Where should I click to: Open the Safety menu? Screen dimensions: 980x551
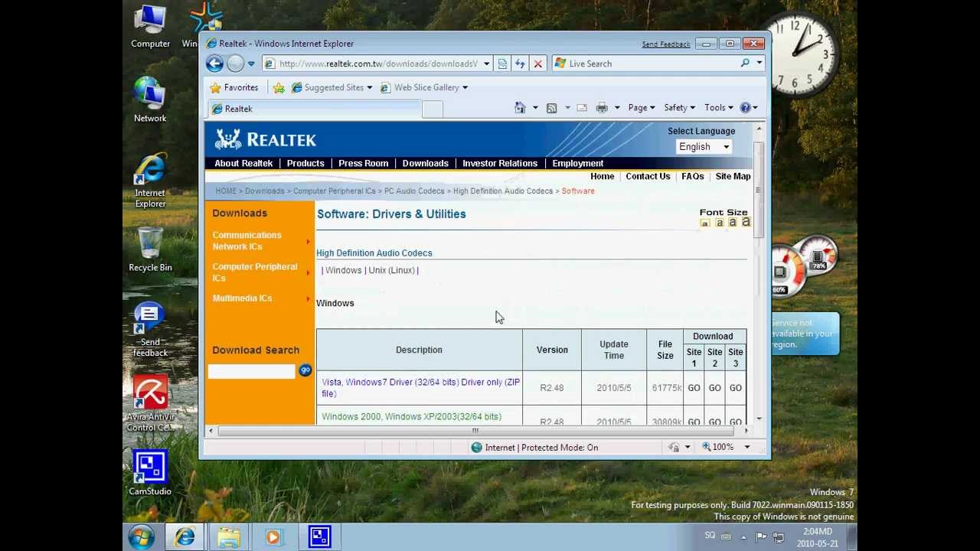click(679, 108)
